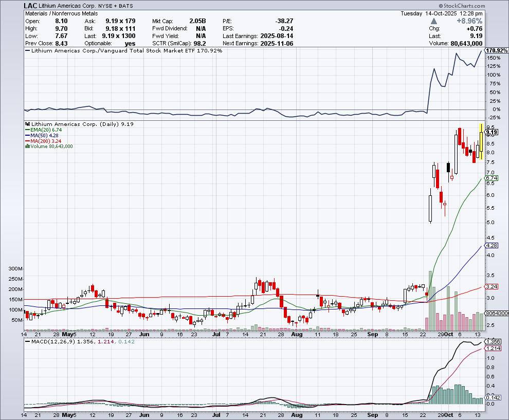Click the red 3.24 MA axis tag

pyautogui.click(x=492, y=287)
